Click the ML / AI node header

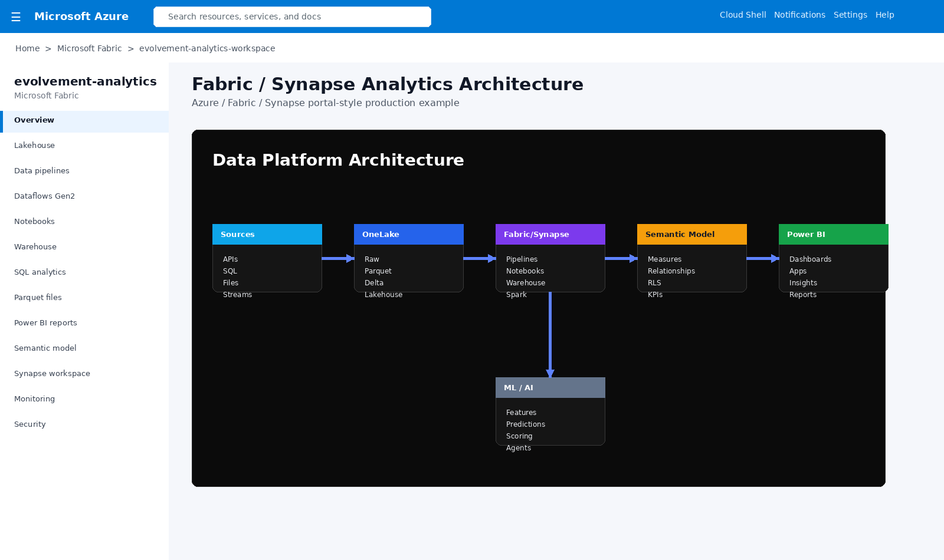coord(550,387)
